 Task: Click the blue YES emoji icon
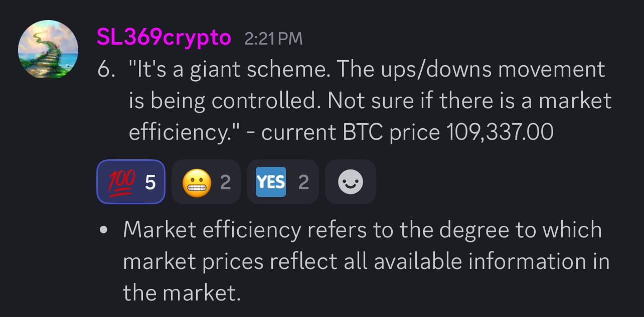click(271, 182)
